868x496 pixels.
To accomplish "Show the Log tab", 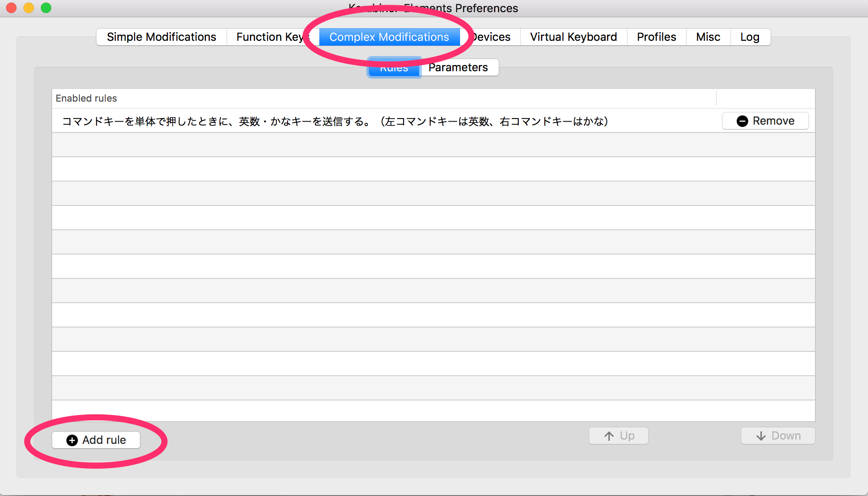I will point(750,37).
